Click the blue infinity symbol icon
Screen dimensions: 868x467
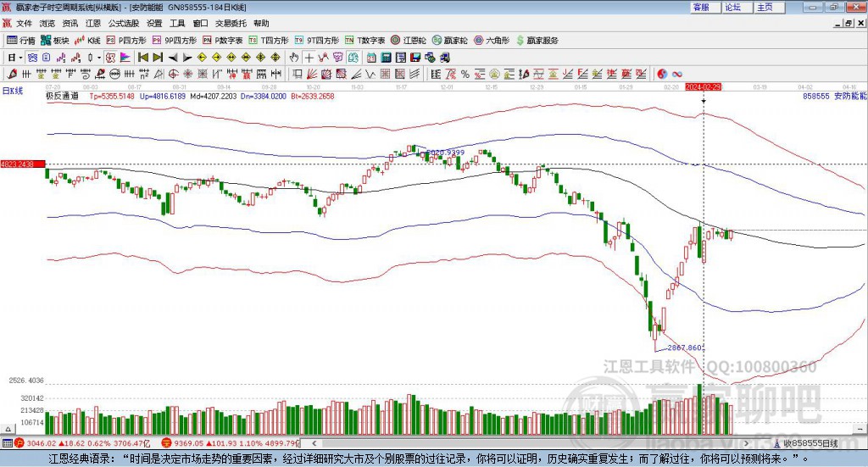[x=676, y=74]
